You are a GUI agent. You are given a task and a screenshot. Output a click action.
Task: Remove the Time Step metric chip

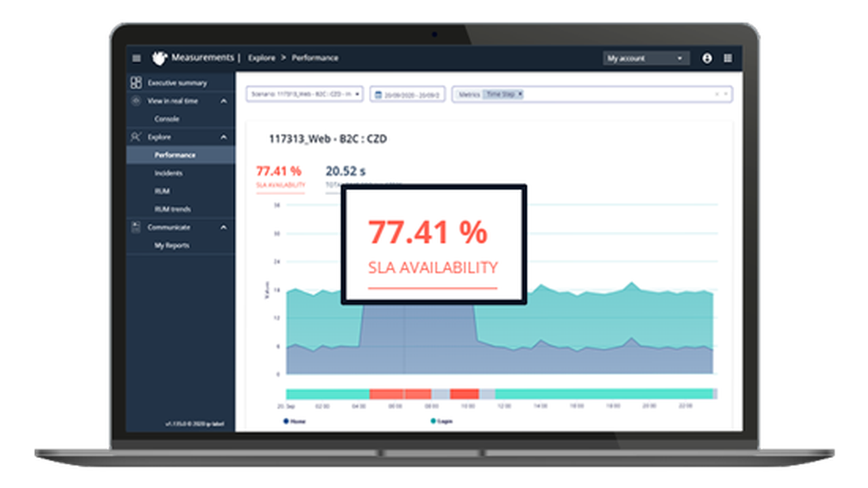pyautogui.click(x=520, y=94)
